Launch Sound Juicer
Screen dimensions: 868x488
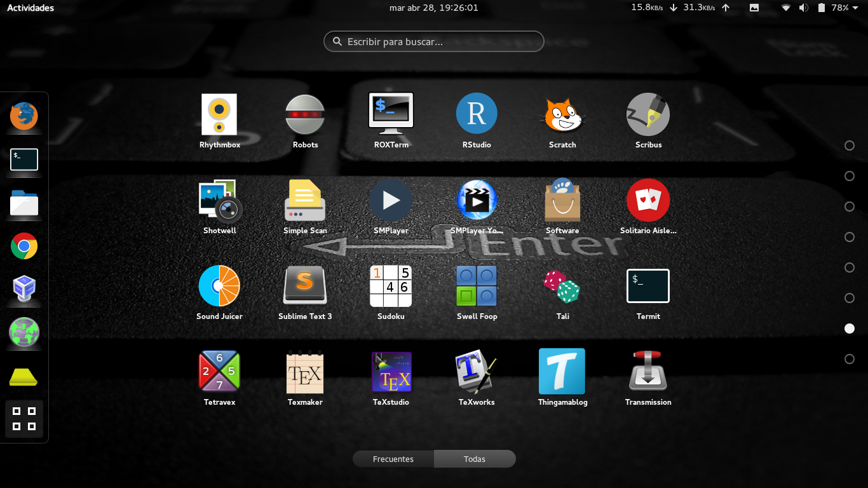[219, 286]
